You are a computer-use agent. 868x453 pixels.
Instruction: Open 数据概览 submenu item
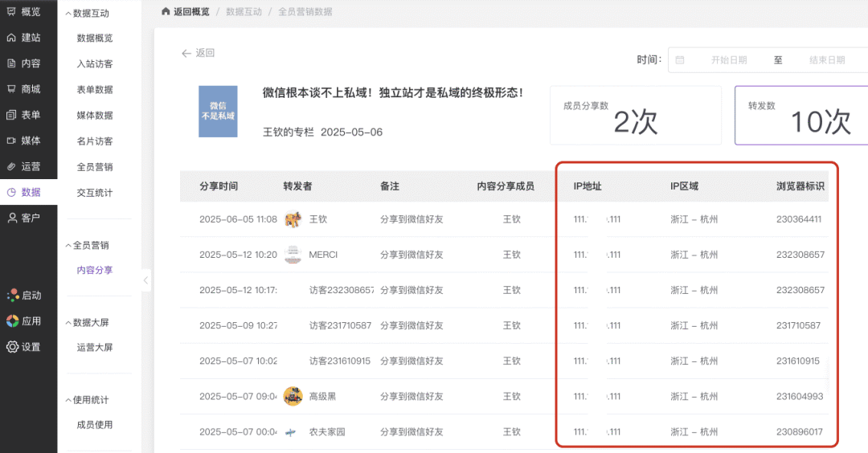[x=95, y=38]
